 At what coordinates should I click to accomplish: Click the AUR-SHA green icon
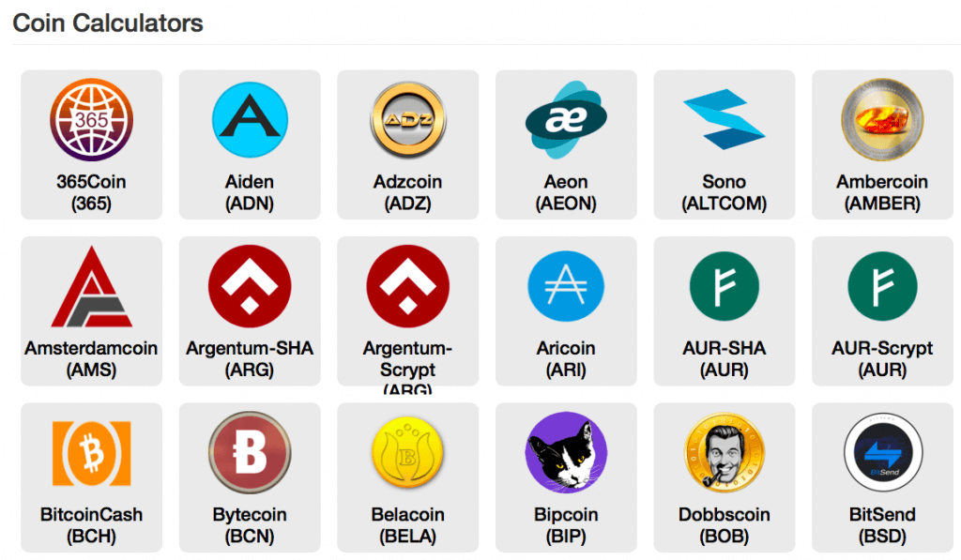724,286
